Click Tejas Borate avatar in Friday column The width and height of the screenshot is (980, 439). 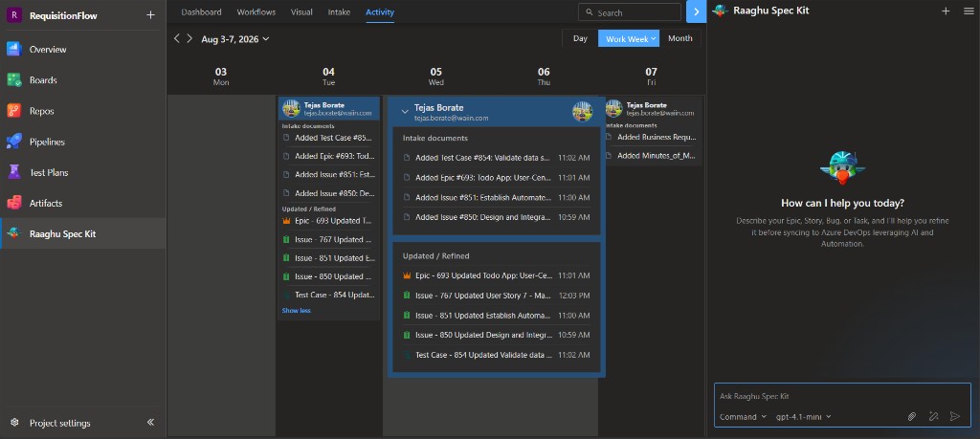click(x=613, y=109)
